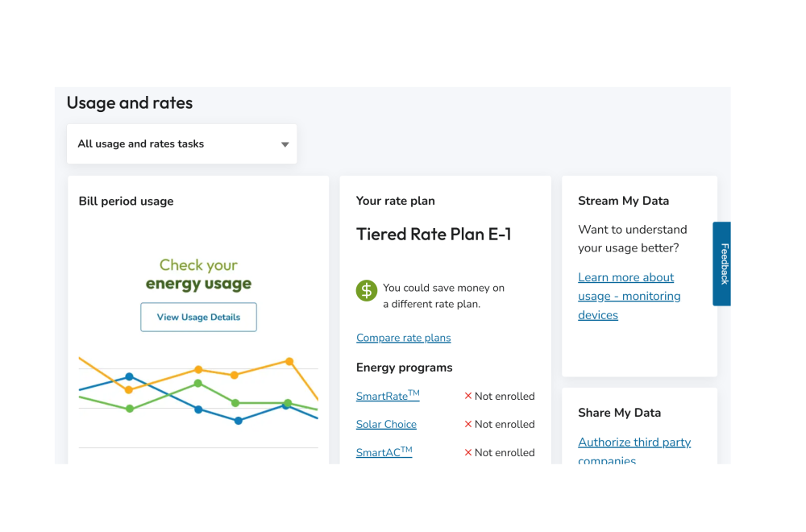The height and width of the screenshot is (532, 806).
Task: Click the Share My Data card title
Action: point(619,413)
